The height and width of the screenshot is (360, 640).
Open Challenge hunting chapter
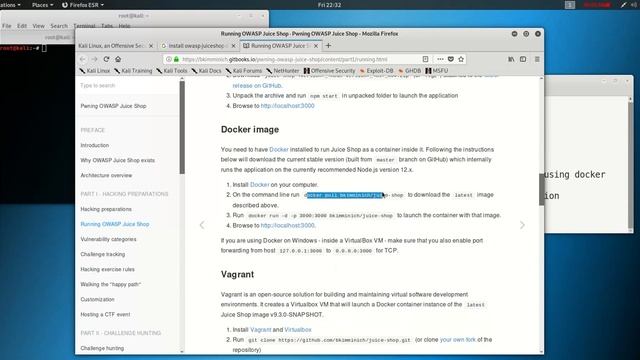[102, 348]
